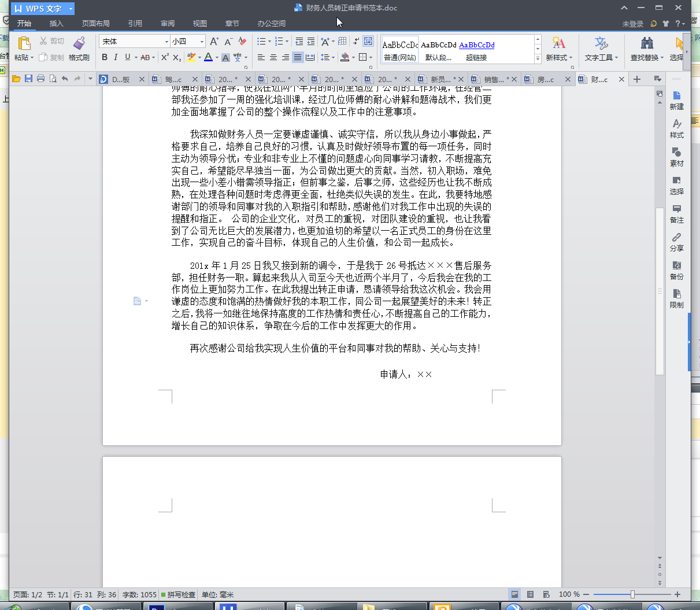
Task: Open Find and Replace (查找替换) binoculars icon
Action: pyautogui.click(x=647, y=43)
